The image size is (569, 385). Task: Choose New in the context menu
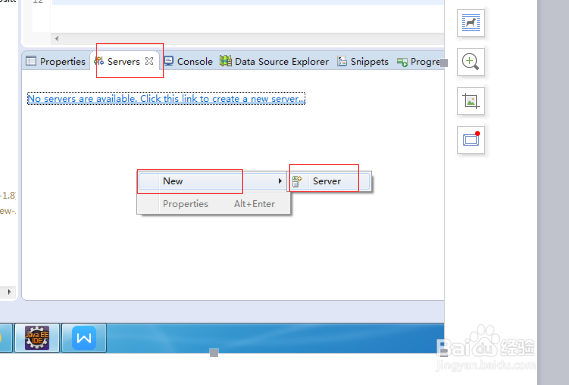213,181
